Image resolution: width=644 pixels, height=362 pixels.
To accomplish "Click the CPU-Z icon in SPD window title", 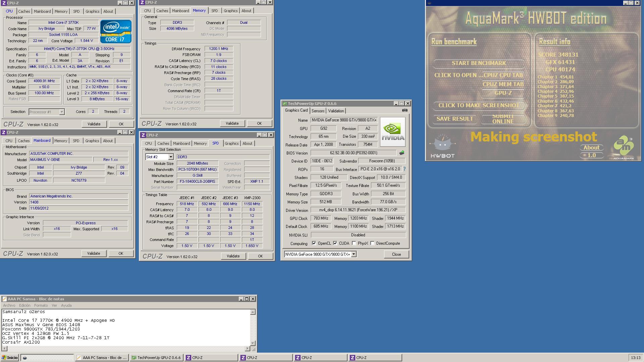I will pyautogui.click(x=143, y=135).
